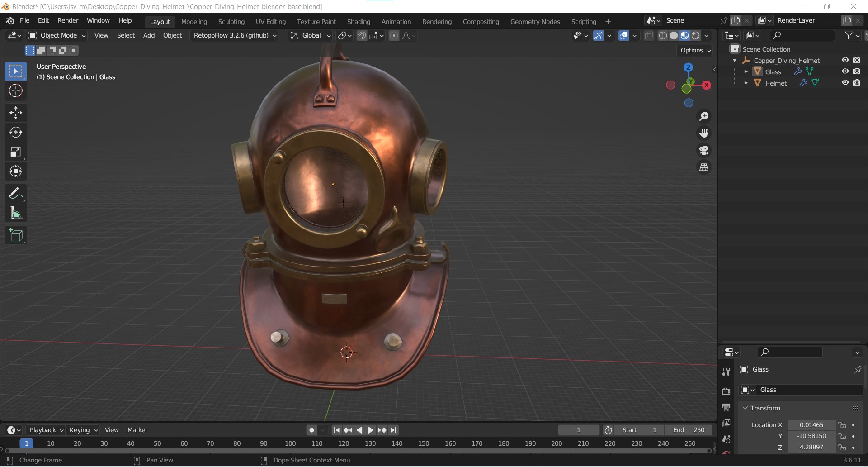The height and width of the screenshot is (467, 868).
Task: Toggle auto keying record button
Action: [x=311, y=430]
